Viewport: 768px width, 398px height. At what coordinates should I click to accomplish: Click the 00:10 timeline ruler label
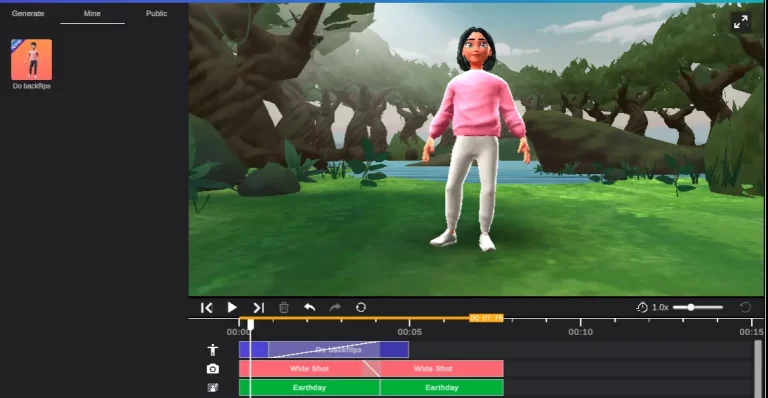coord(580,332)
